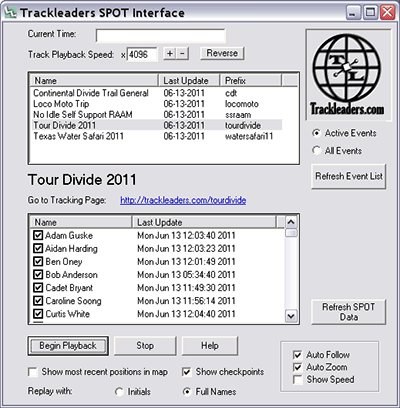Uncheck the Bob Anderson checkbox

coord(38,274)
